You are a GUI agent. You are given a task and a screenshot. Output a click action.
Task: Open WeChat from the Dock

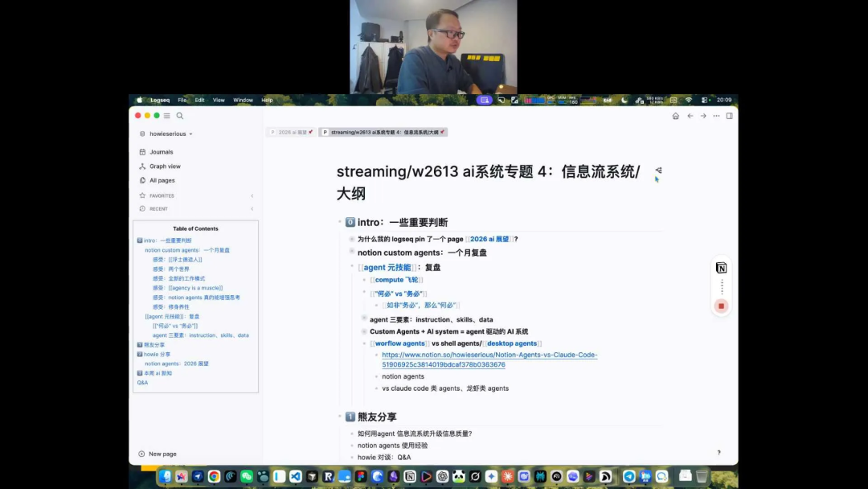tap(247, 476)
